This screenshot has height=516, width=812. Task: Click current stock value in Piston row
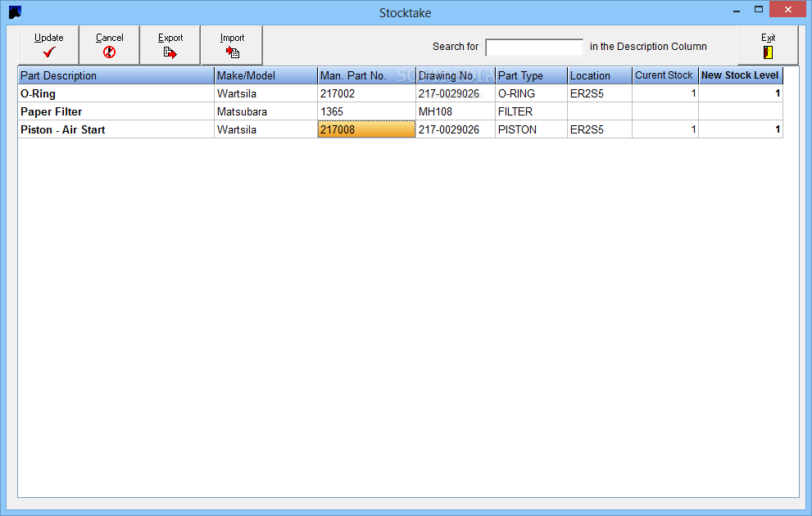665,130
